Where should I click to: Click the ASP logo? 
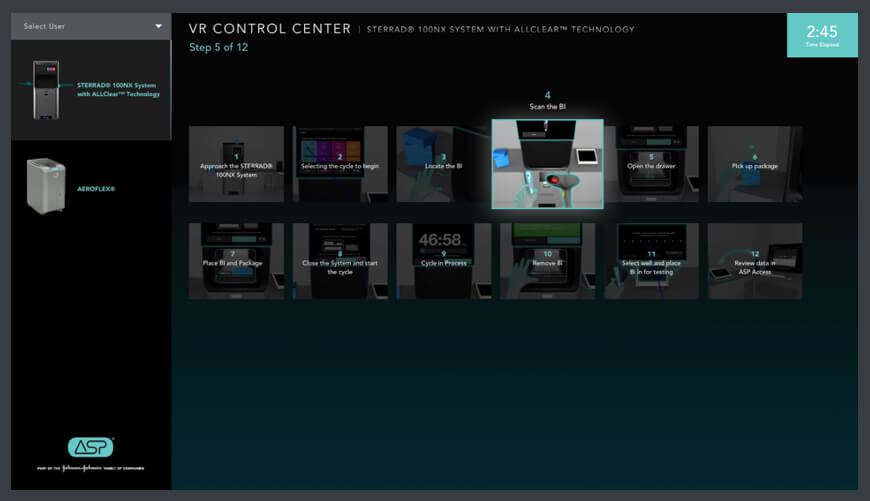pyautogui.click(x=90, y=447)
